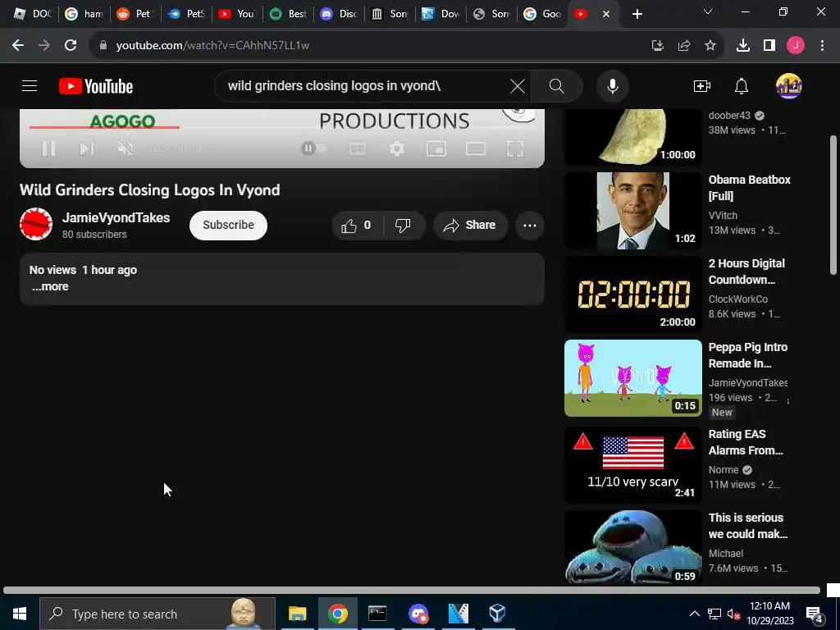The height and width of the screenshot is (630, 840).
Task: Go back in browser history
Action: tap(18, 46)
